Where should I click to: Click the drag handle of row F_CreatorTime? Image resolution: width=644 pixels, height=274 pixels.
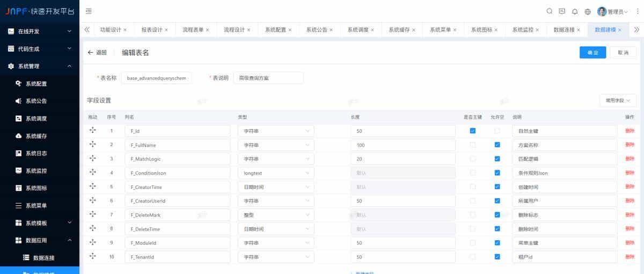[x=92, y=186]
